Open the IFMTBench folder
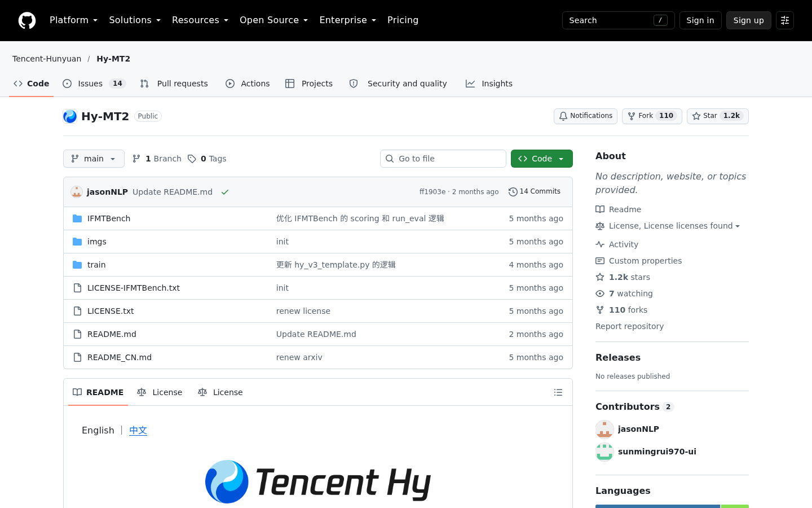812x508 pixels. tap(109, 218)
